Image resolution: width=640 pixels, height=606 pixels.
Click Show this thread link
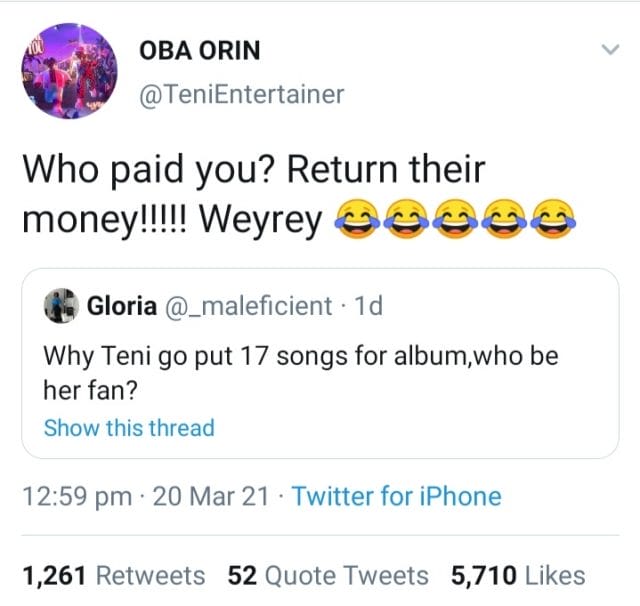click(x=129, y=428)
